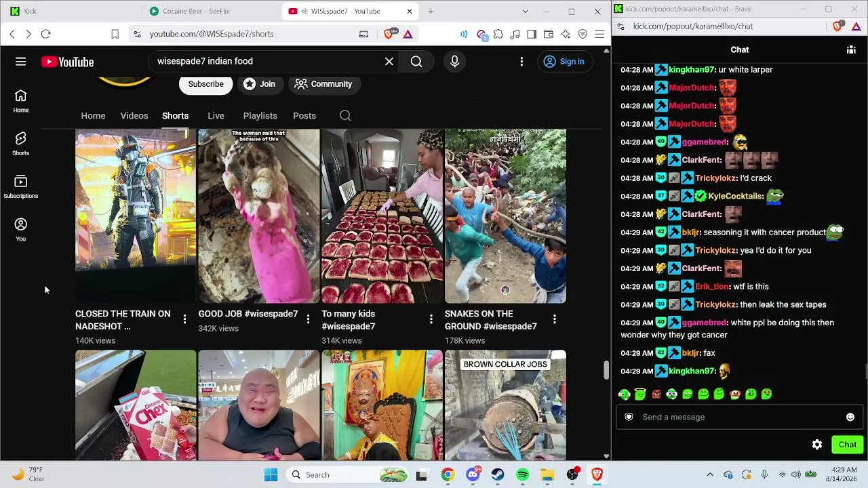Bookmark the current YouTube page
The image size is (868, 488).
115,34
